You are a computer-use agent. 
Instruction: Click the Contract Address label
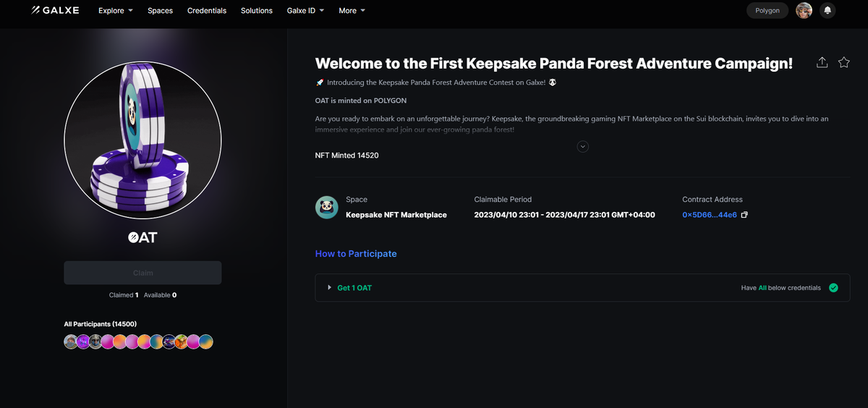pyautogui.click(x=712, y=200)
